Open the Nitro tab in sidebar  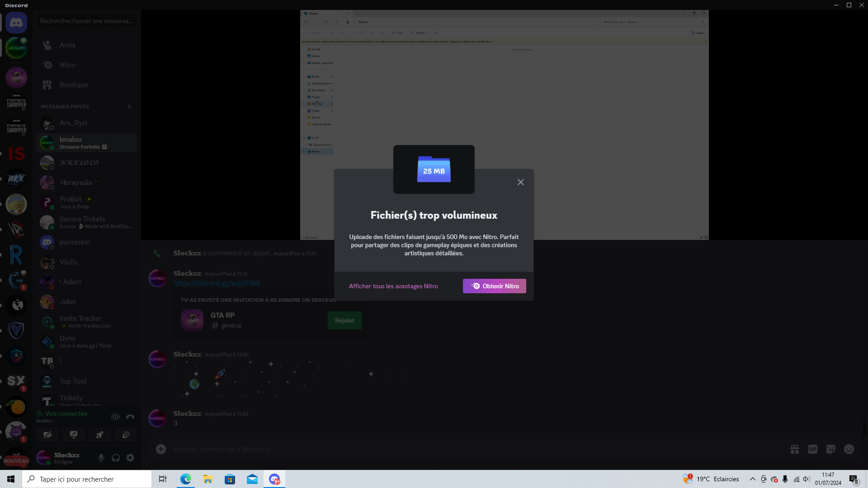coord(87,65)
